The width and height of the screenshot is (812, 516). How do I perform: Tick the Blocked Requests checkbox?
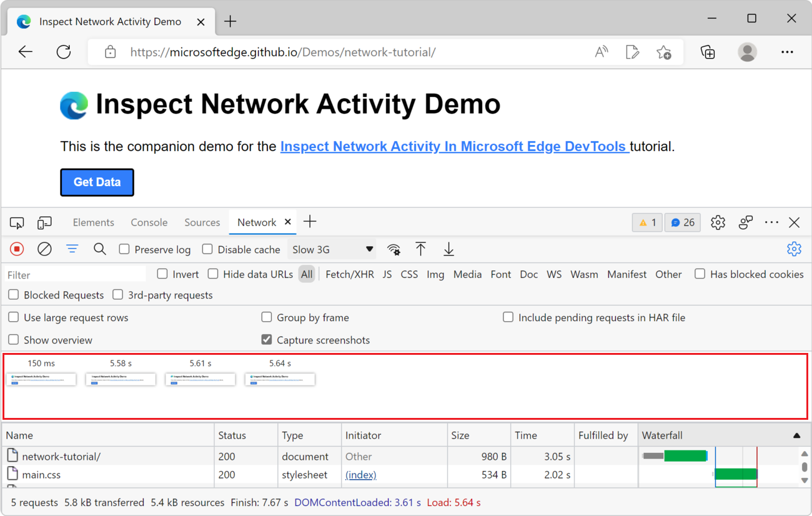click(x=14, y=295)
